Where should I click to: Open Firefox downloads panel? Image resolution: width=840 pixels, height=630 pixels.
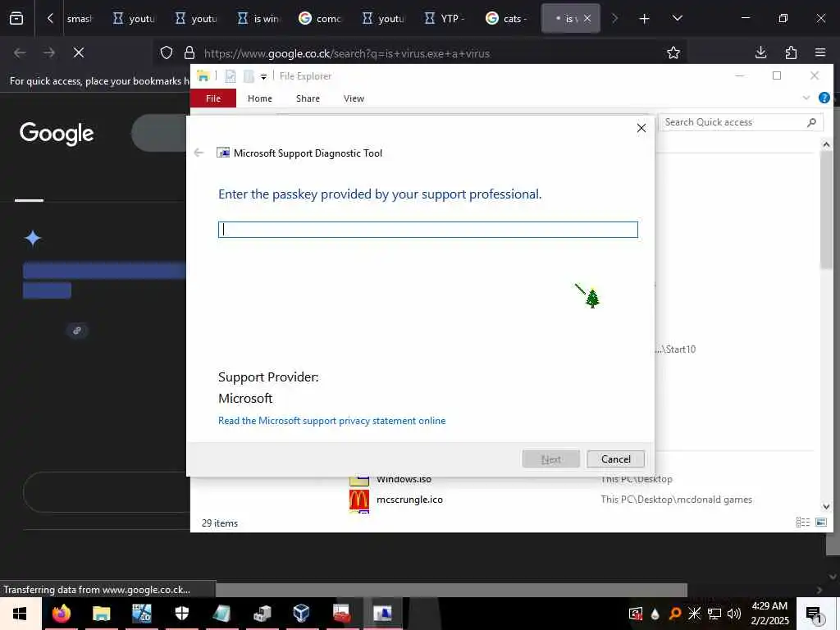click(760, 52)
